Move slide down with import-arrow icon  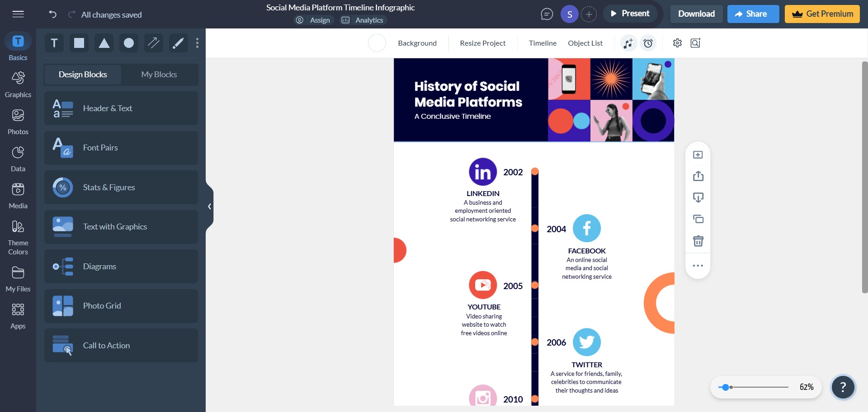coord(698,197)
